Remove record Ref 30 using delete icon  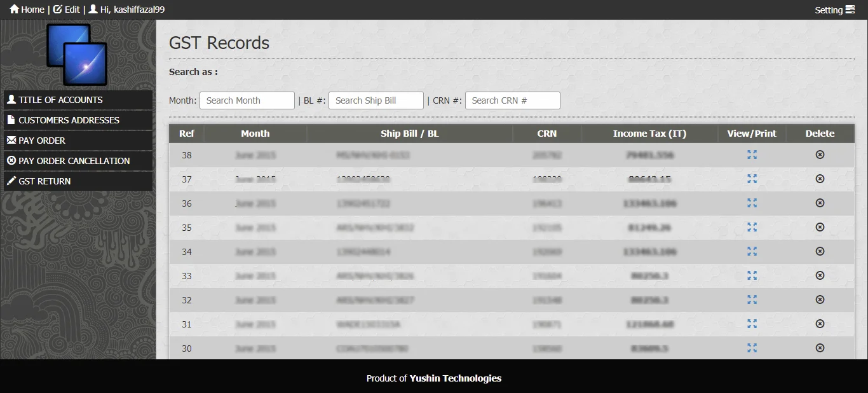pos(820,348)
